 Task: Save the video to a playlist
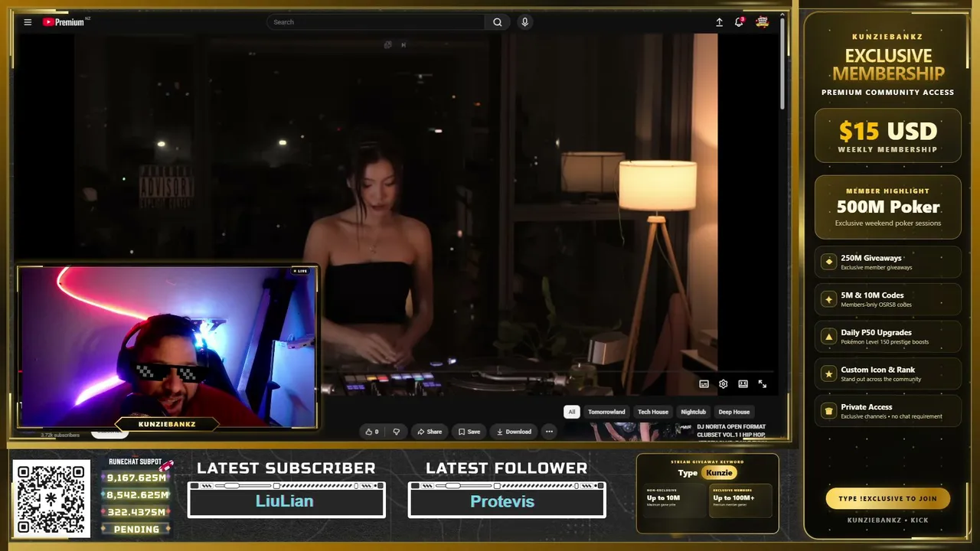(469, 432)
